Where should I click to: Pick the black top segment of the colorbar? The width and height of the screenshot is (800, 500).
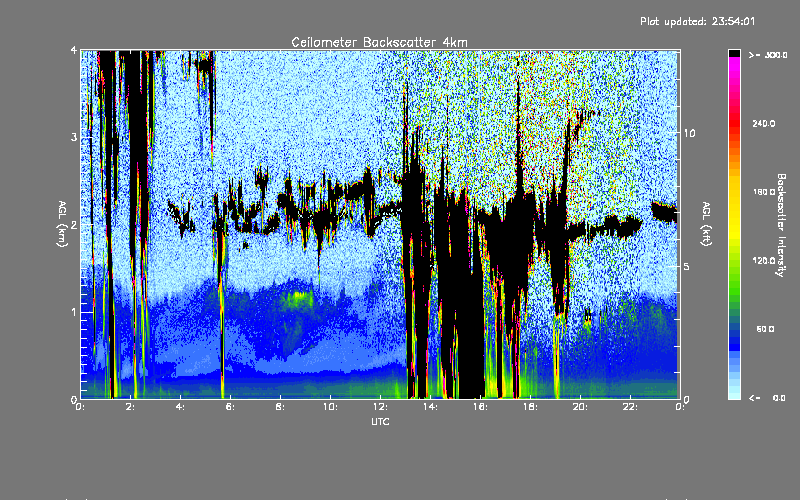734,53
